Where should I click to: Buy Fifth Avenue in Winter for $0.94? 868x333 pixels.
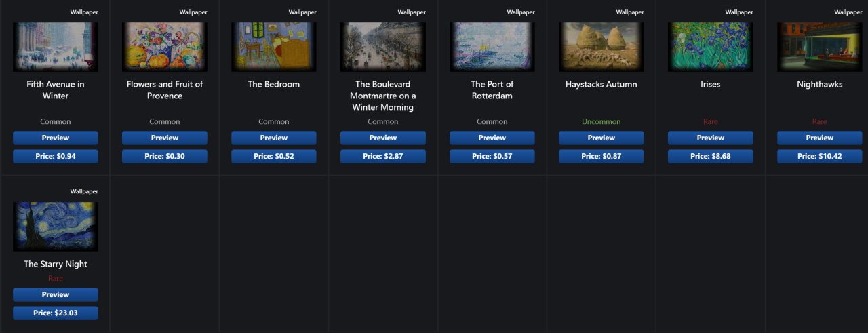56,156
